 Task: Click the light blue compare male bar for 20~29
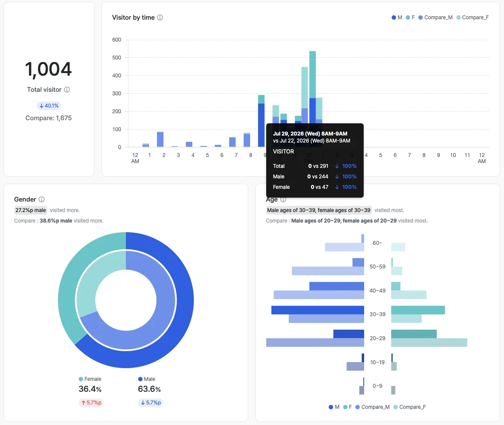[315, 343]
